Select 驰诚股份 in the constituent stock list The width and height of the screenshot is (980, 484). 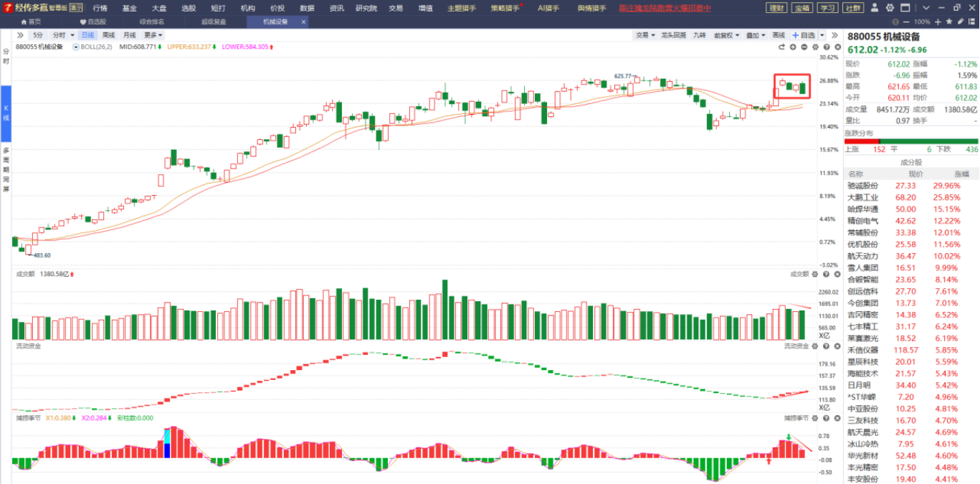coord(862,186)
